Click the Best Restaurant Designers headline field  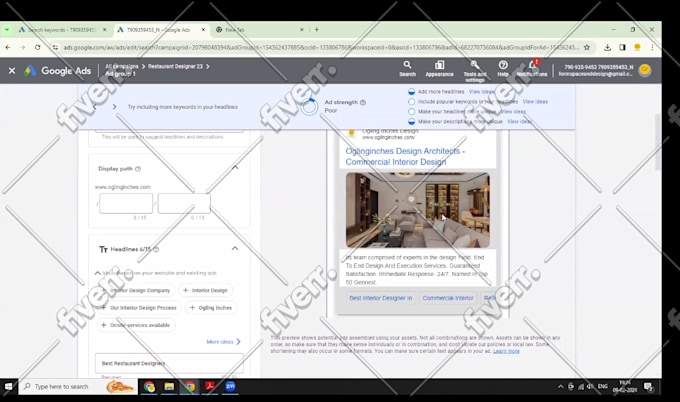tap(169, 363)
